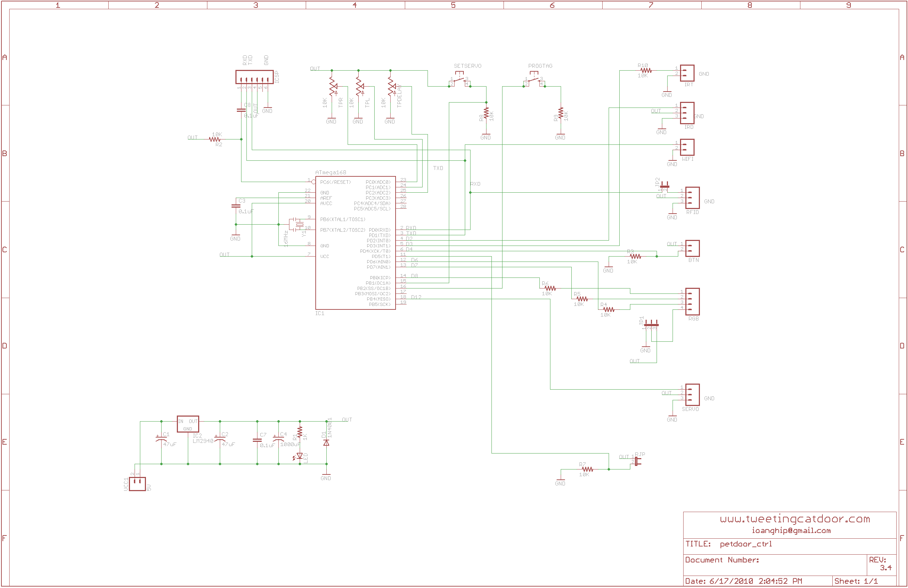The height and width of the screenshot is (588, 908).
Task: Click the ioanghip@gmail.com email text
Action: [791, 531]
